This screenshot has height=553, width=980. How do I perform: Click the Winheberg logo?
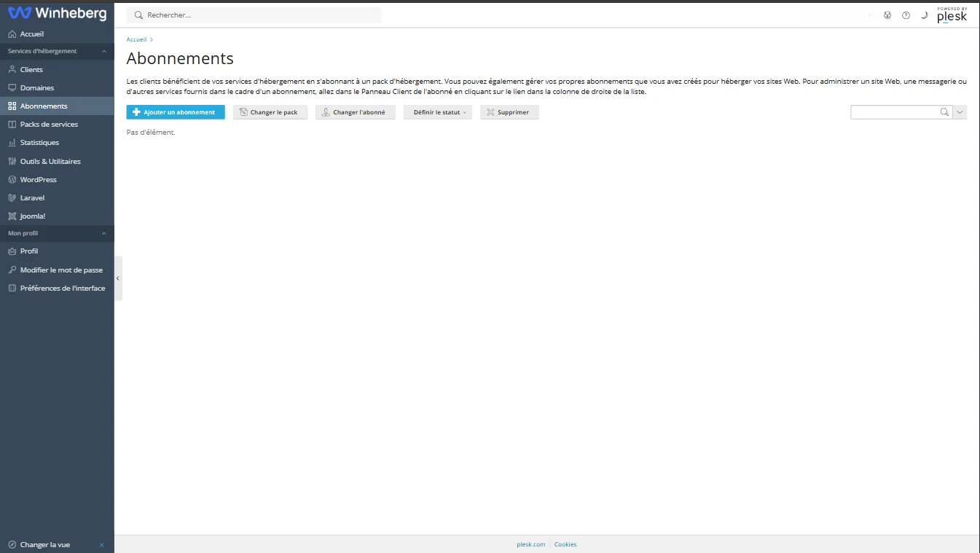coord(57,13)
